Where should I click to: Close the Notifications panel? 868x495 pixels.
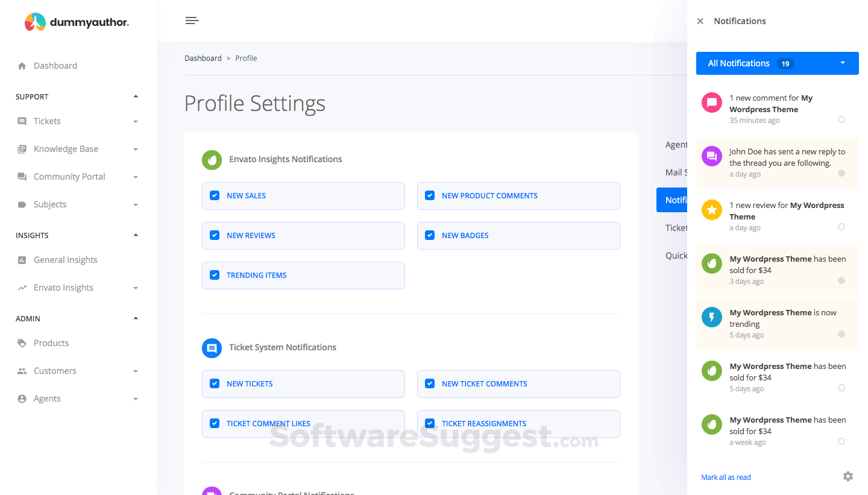[x=700, y=21]
